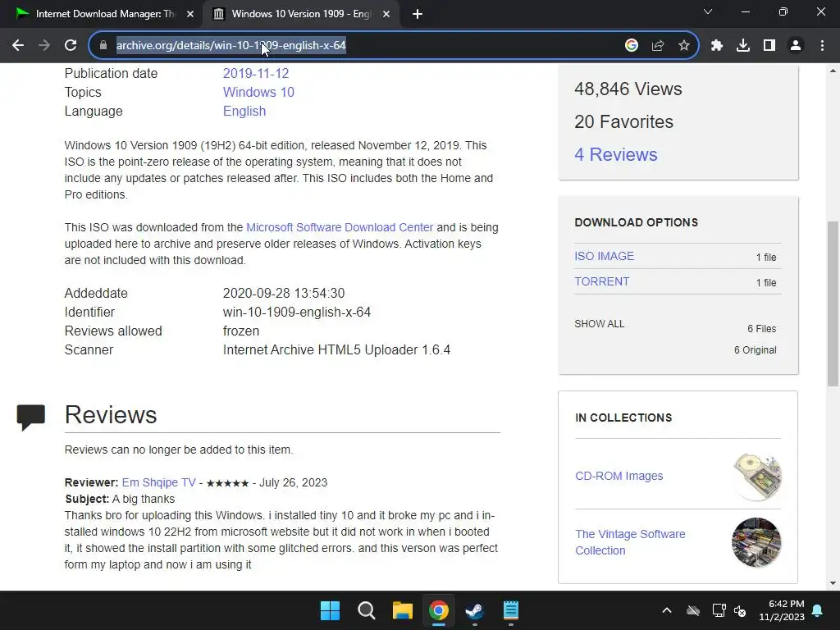The height and width of the screenshot is (630, 840).
Task: Click the Vintage Software Collection thumbnail
Action: [756, 542]
